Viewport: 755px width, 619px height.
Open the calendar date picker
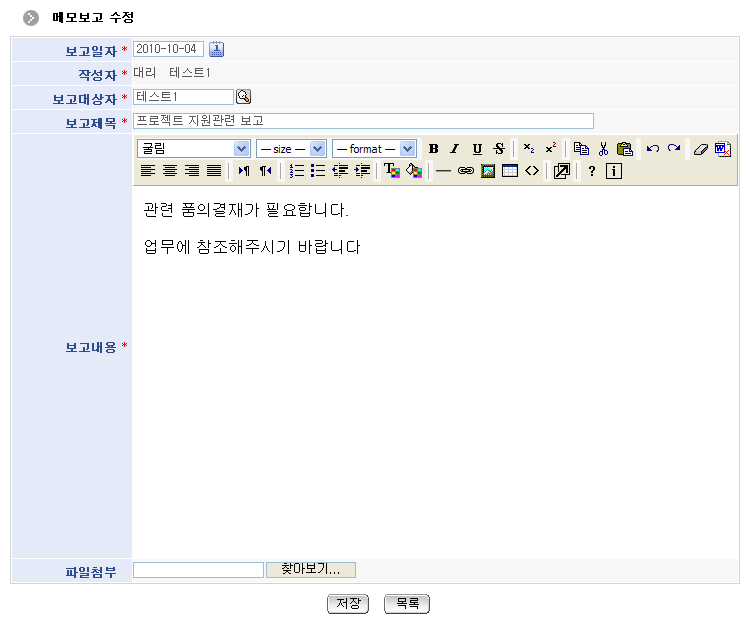(217, 49)
